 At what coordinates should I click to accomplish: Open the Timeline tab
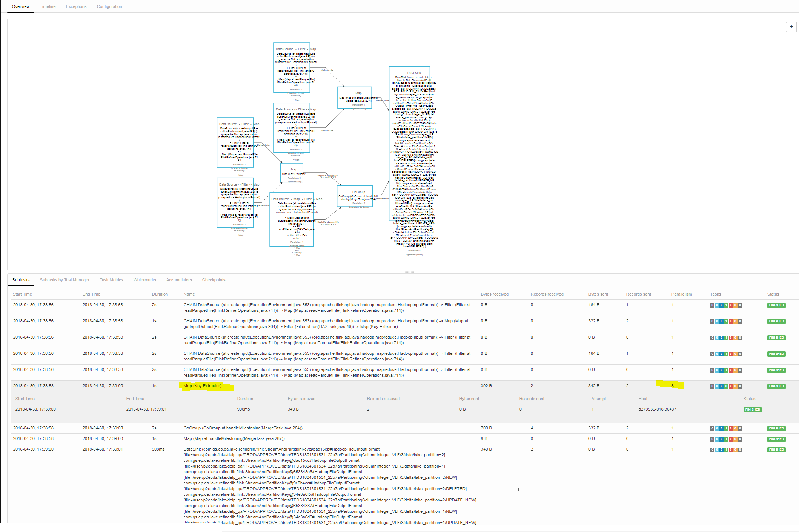(48, 6)
